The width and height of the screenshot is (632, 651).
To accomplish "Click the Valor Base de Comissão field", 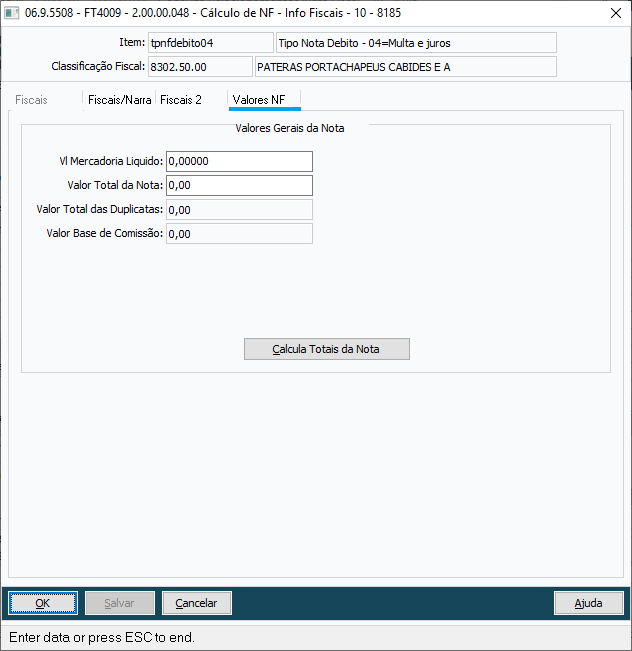I will [239, 234].
